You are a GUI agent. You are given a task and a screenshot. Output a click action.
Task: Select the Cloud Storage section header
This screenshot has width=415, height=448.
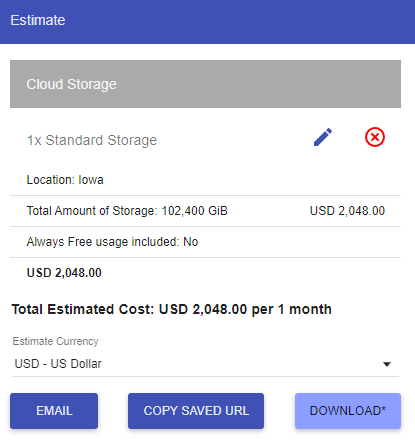pyautogui.click(x=205, y=84)
